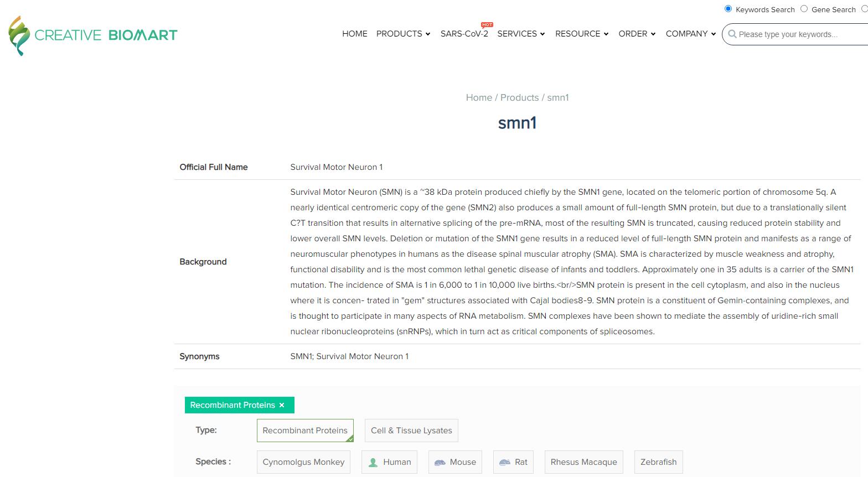The image size is (868, 477).
Task: Filter by Mouse species
Action: tap(455, 462)
